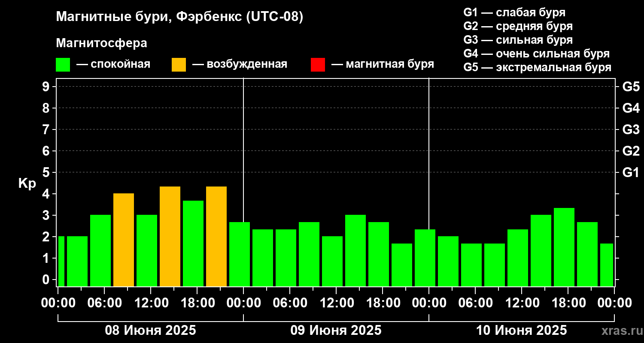Click the Kp 2 bar before 12:00 on 09 Июня
Screen dimensions: 644x343
(332, 261)
